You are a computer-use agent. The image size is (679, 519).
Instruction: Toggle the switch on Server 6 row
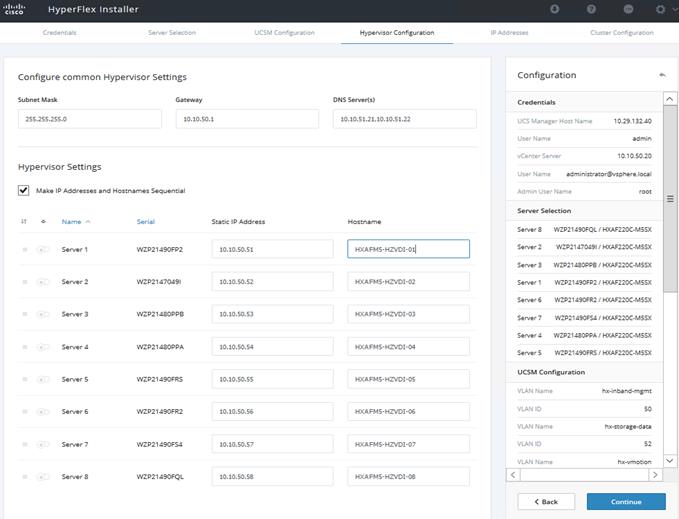pos(42,412)
